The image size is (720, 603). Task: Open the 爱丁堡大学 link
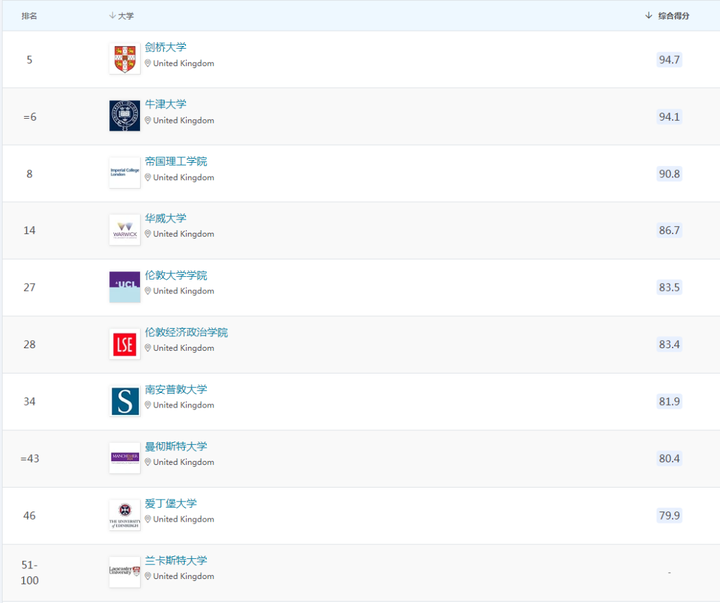(x=171, y=503)
